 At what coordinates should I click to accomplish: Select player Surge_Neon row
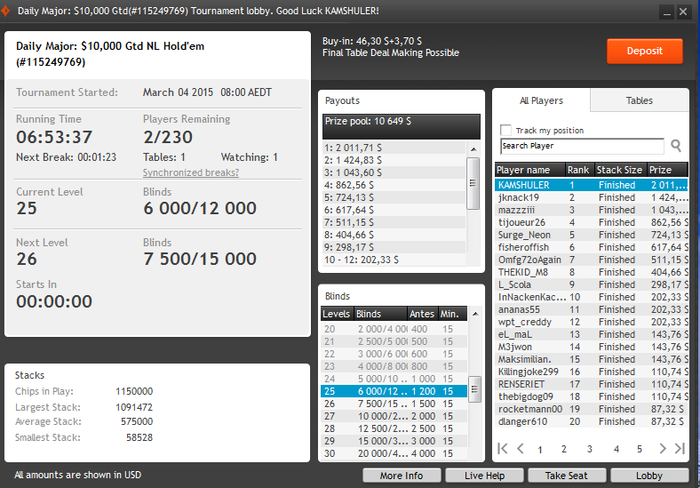point(591,235)
